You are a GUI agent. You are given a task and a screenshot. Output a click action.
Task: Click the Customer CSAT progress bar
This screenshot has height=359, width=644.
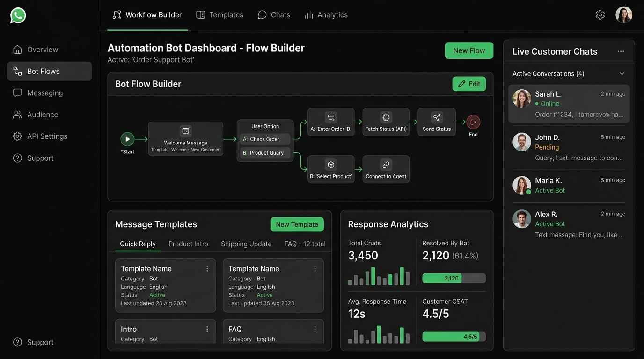click(x=454, y=337)
